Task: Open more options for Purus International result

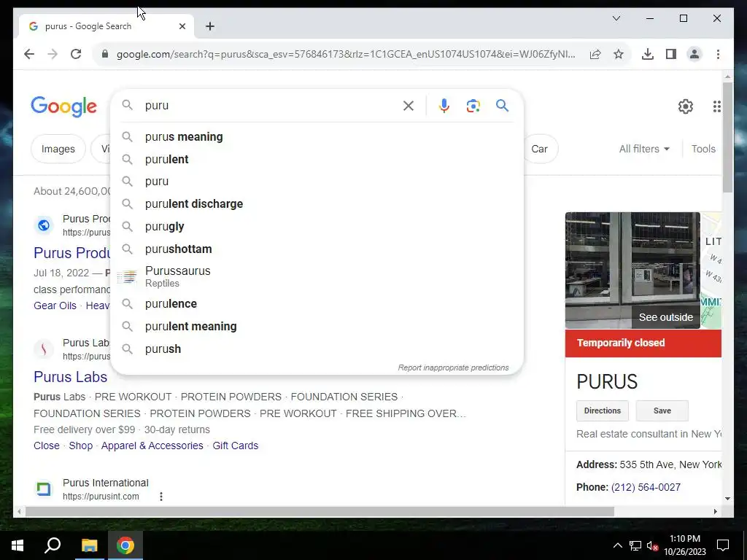Action: [x=161, y=497]
